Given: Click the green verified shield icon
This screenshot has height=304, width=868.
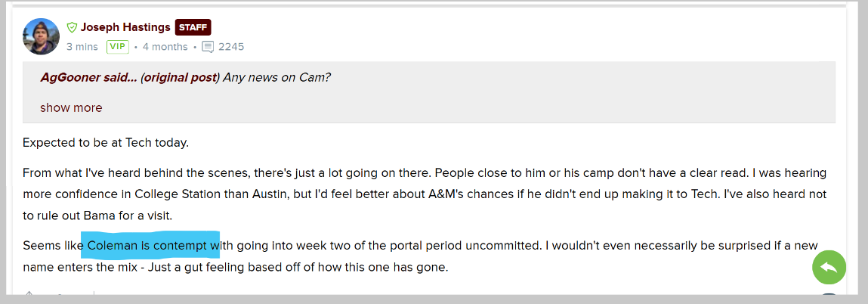Looking at the screenshot, I should pyautogui.click(x=73, y=28).
